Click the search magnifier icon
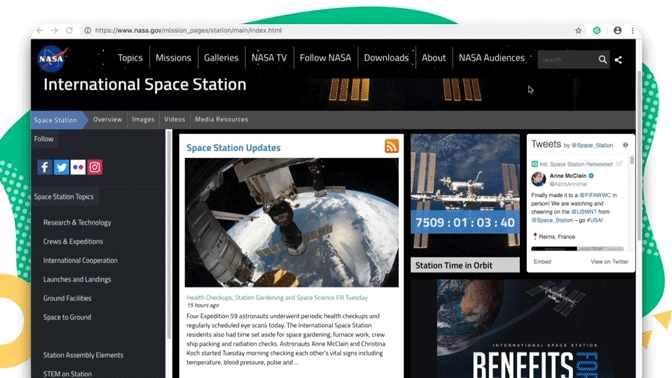 pos(603,60)
